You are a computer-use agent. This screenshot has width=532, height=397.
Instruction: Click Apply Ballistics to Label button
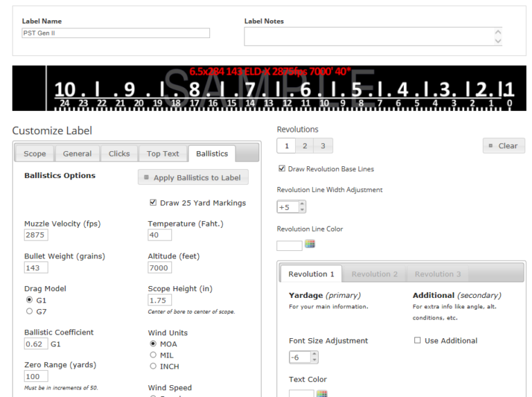[193, 177]
